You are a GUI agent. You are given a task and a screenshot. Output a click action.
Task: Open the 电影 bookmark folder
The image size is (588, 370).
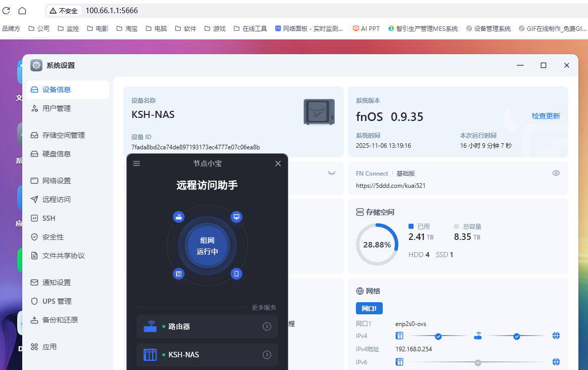(98, 28)
